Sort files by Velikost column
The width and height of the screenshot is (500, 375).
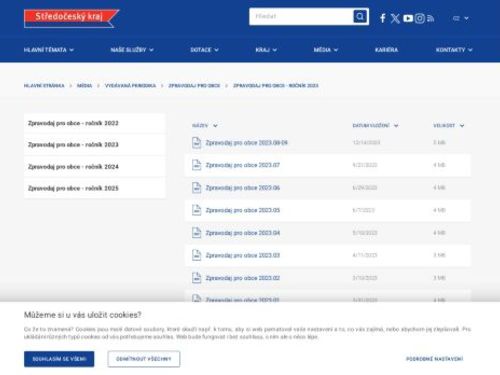(449, 126)
